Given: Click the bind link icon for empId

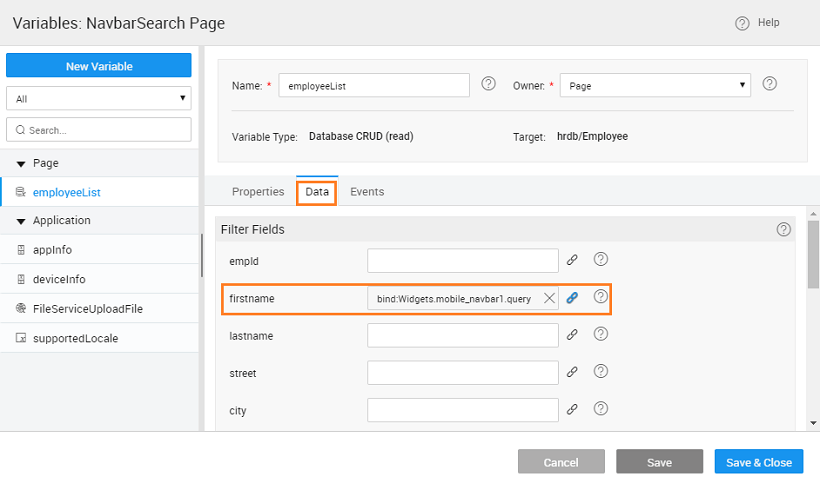Looking at the screenshot, I should coord(573,260).
